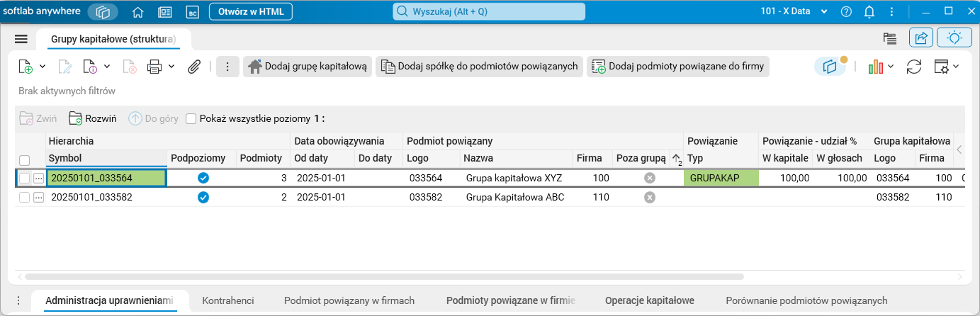Toggle Podpoziomy check for Grupa kapitałowa XYZ row
The height and width of the screenshot is (316, 980).
[x=203, y=178]
